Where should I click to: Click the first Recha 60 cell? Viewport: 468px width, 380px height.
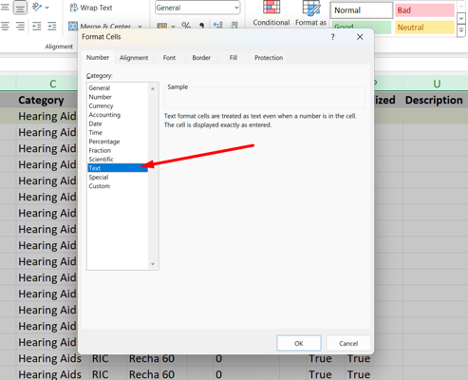tap(152, 358)
